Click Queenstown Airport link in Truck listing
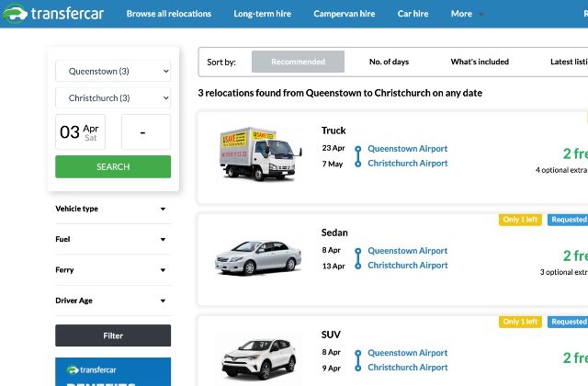The height and width of the screenshot is (386, 588). pos(407,149)
